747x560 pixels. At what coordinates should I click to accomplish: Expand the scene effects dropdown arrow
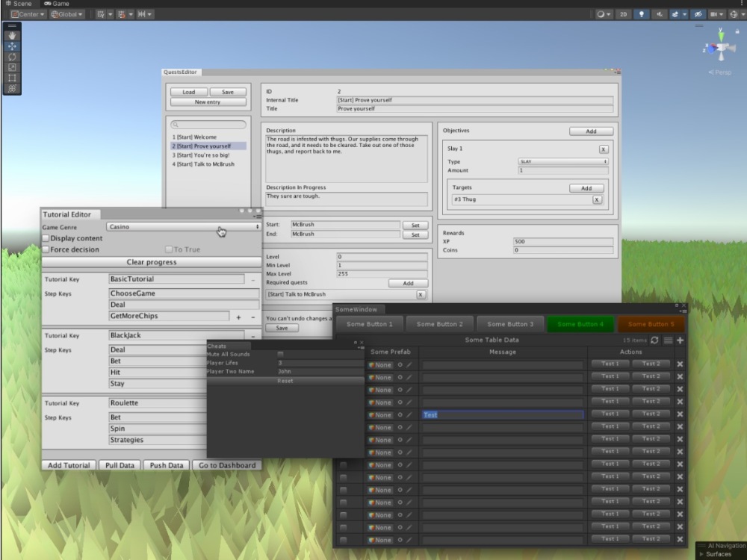coord(684,14)
